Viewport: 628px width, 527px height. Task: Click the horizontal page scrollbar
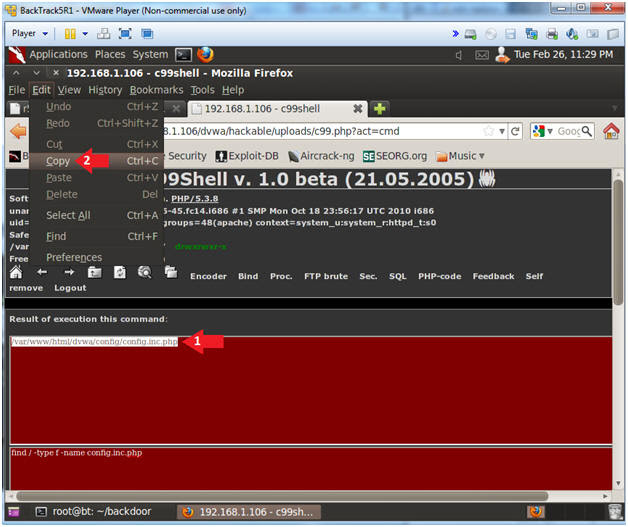(x=282, y=496)
